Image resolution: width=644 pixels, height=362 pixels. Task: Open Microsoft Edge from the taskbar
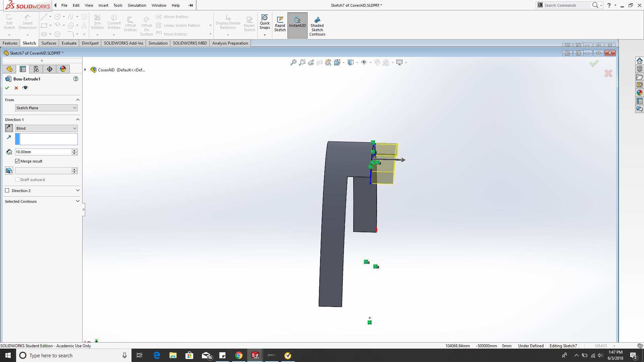pyautogui.click(x=157, y=355)
